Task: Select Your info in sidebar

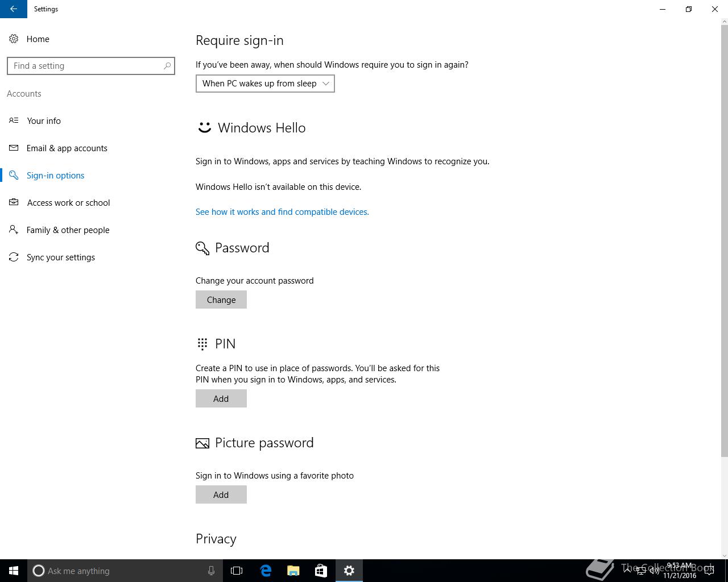Action: [44, 120]
